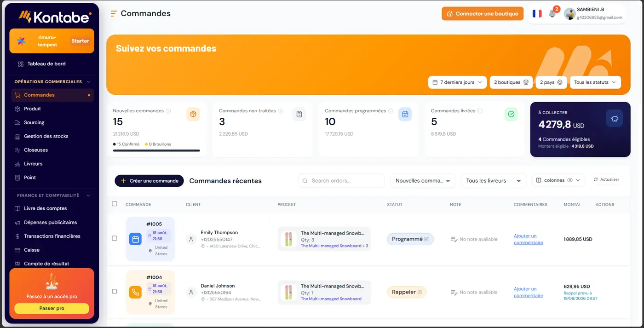Click the refresh icon in Actualiser
This screenshot has width=644, height=328.
[x=596, y=179]
